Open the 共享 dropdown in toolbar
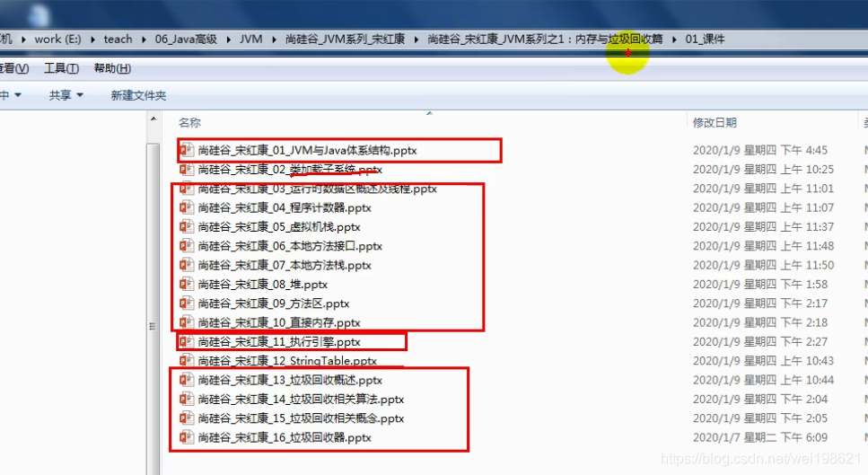 click(66, 95)
